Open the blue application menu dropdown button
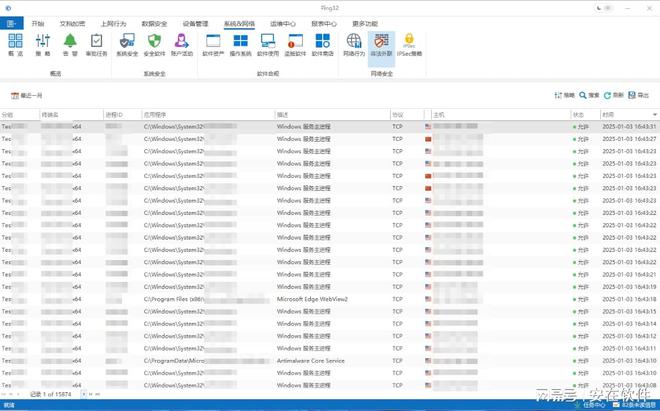Image resolution: width=660 pixels, height=411 pixels. click(12, 23)
